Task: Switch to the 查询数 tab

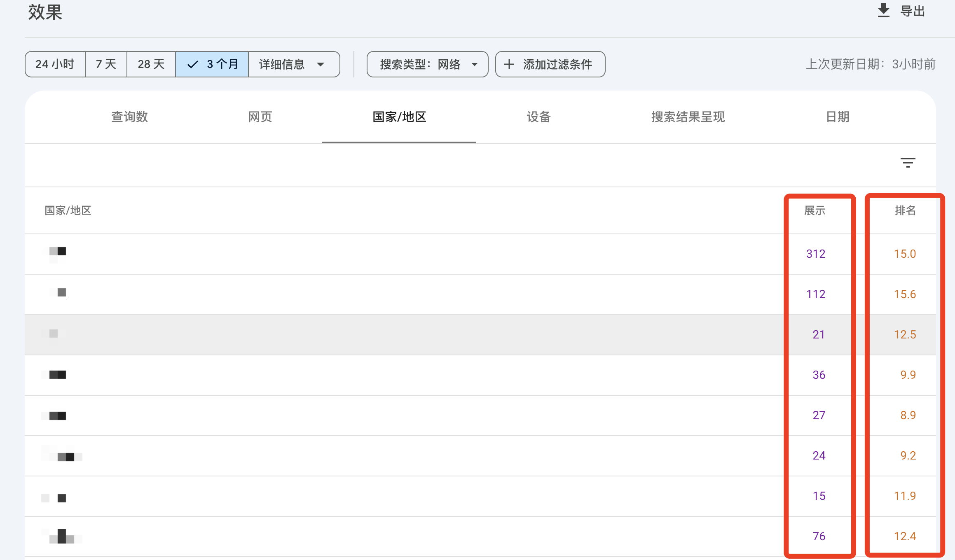Action: [129, 117]
